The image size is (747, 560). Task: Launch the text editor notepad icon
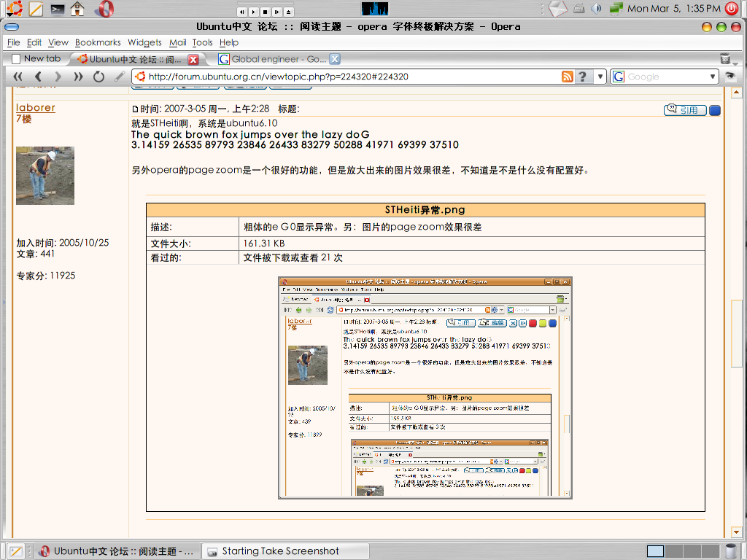coord(36,9)
